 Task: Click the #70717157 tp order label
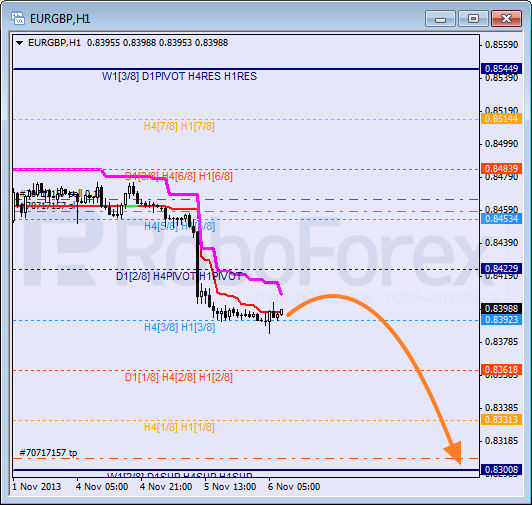tap(48, 453)
